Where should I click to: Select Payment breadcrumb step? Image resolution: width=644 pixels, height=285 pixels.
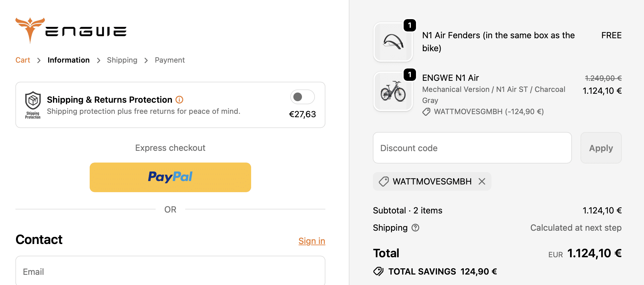click(x=169, y=60)
